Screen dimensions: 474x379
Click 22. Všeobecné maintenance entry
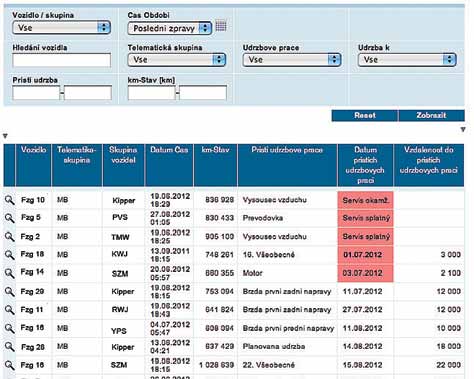[x=269, y=365]
